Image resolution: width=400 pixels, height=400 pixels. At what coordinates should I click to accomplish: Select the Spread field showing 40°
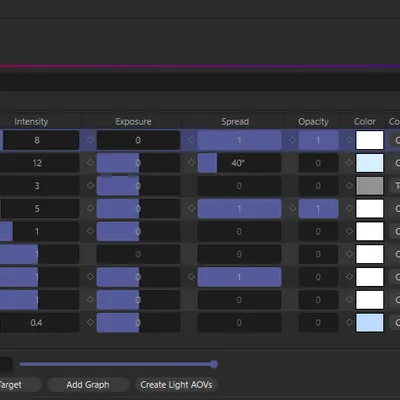(239, 163)
